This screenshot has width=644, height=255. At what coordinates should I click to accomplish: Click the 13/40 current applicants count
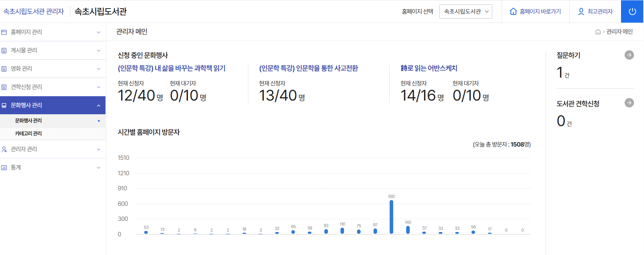click(278, 96)
